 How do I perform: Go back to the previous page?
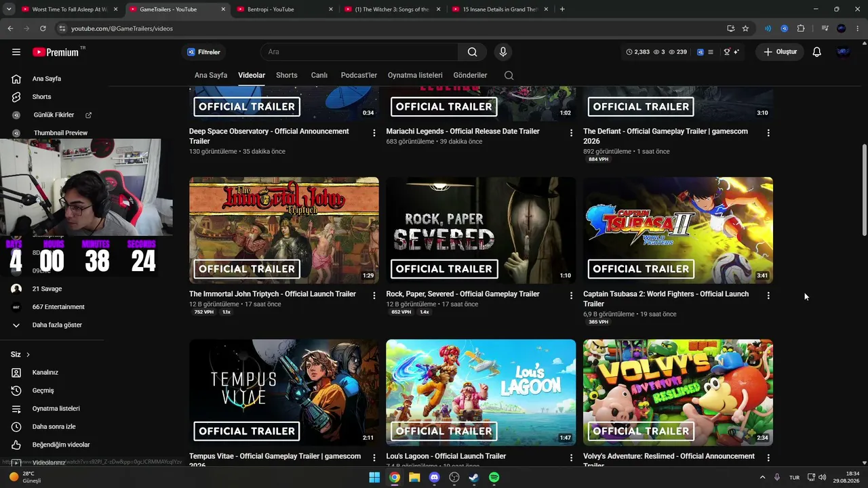(10, 28)
